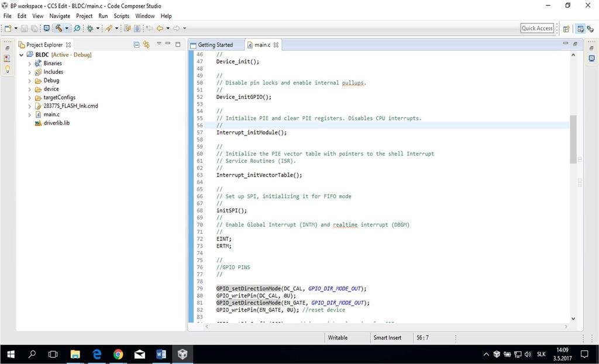This screenshot has height=364, width=599.
Task: Build project with the hammer icon
Action: (x=59, y=28)
